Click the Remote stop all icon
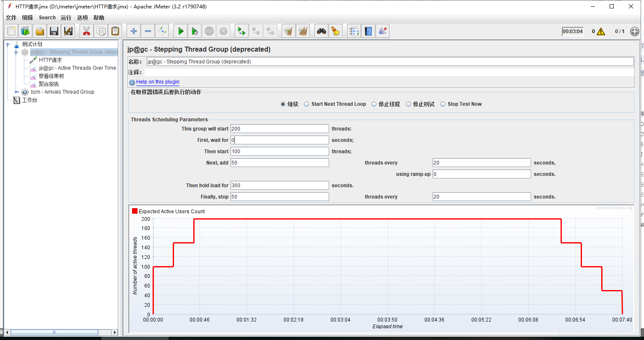This screenshot has height=340, width=644. pyautogui.click(x=256, y=31)
